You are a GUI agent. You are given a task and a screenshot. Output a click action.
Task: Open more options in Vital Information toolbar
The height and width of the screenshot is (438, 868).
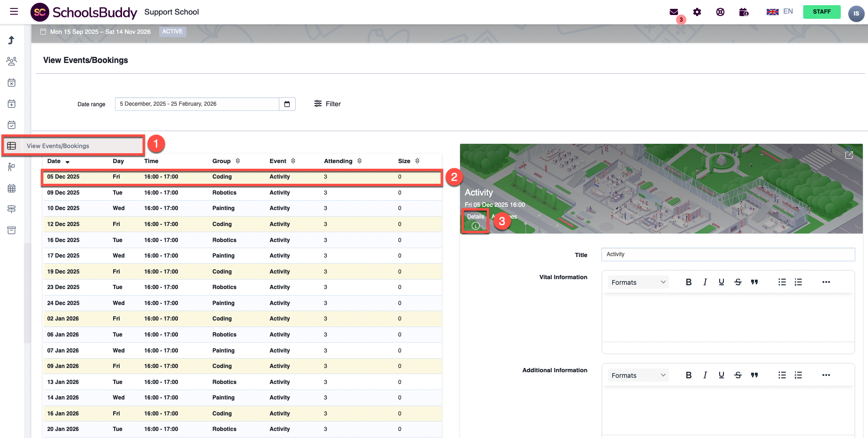point(826,282)
